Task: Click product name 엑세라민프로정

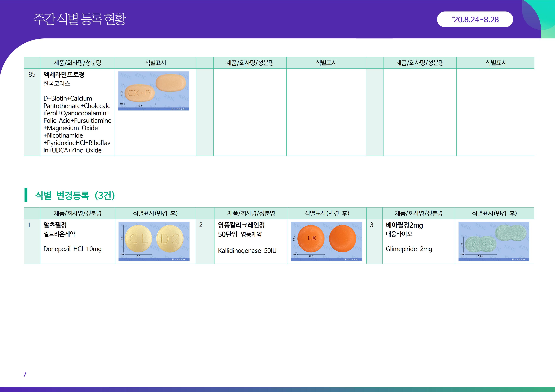Action: (64, 75)
